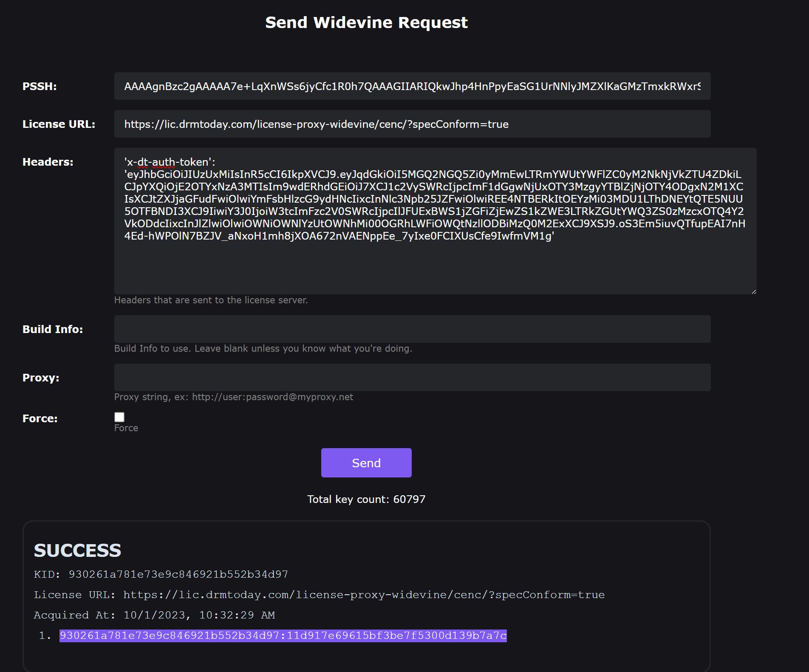
Task: Click the proxy string example hint text
Action: pyautogui.click(x=233, y=397)
